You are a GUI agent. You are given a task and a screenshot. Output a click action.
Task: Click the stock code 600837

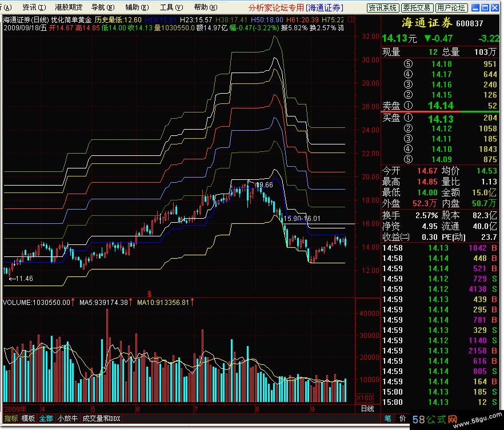tap(470, 23)
